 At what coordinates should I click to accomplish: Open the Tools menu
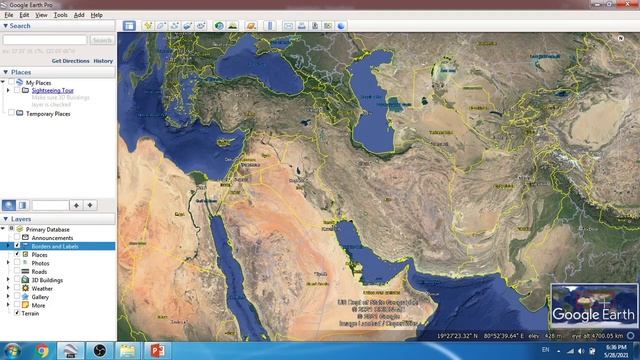pos(60,15)
